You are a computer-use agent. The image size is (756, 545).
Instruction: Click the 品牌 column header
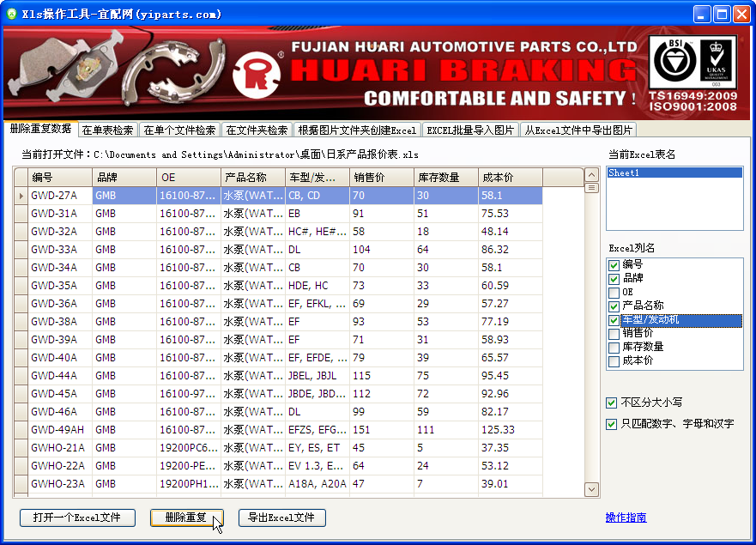click(124, 178)
